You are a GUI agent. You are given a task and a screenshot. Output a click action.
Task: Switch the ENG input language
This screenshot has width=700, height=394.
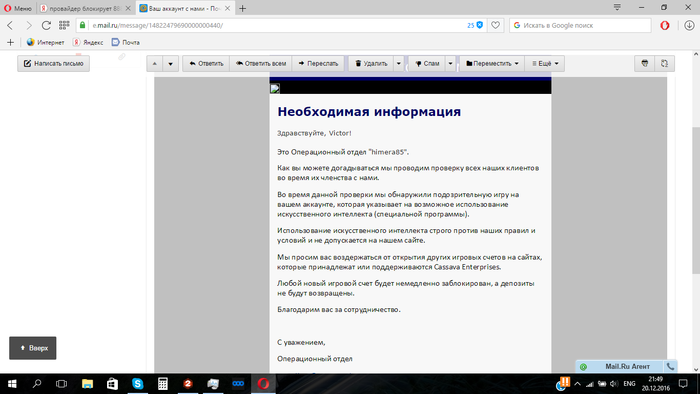tap(629, 384)
